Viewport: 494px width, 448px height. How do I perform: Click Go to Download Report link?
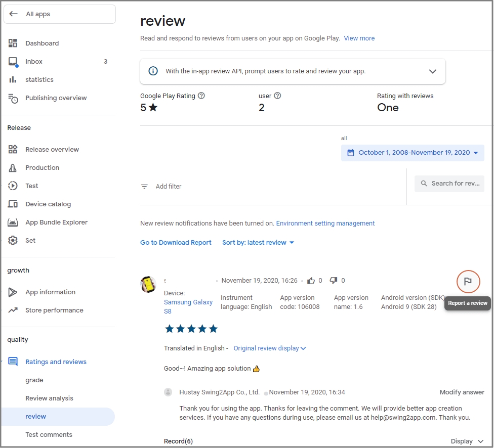(x=176, y=243)
